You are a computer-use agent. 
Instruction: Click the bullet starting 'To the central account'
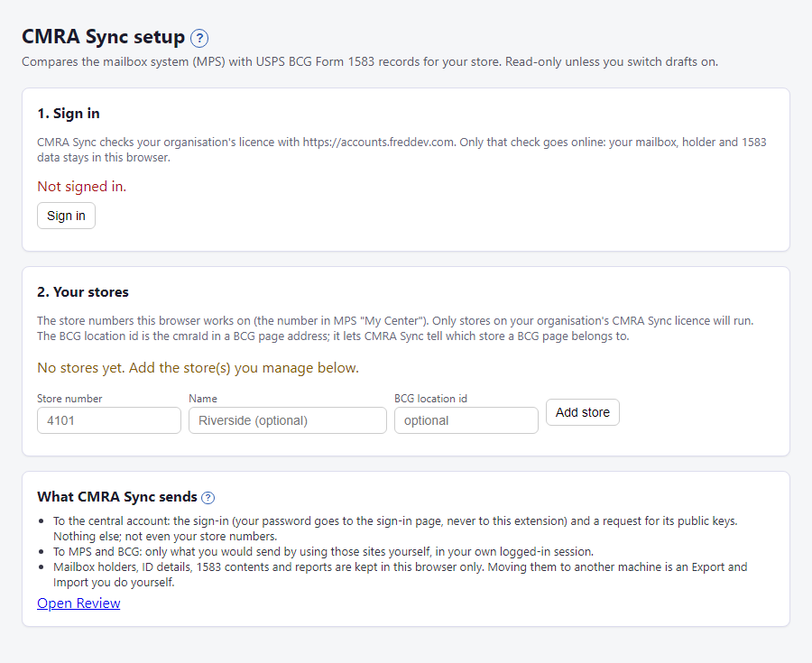click(x=395, y=529)
